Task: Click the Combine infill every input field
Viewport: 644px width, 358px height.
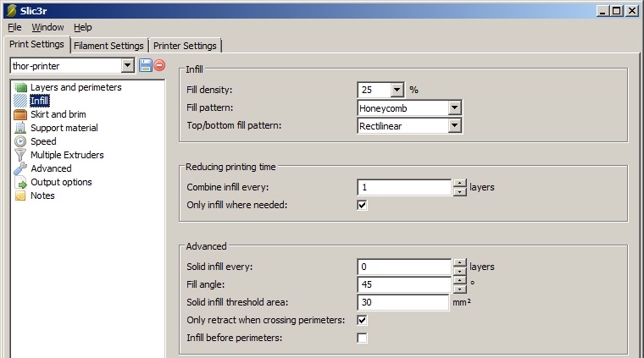Action: click(x=404, y=187)
